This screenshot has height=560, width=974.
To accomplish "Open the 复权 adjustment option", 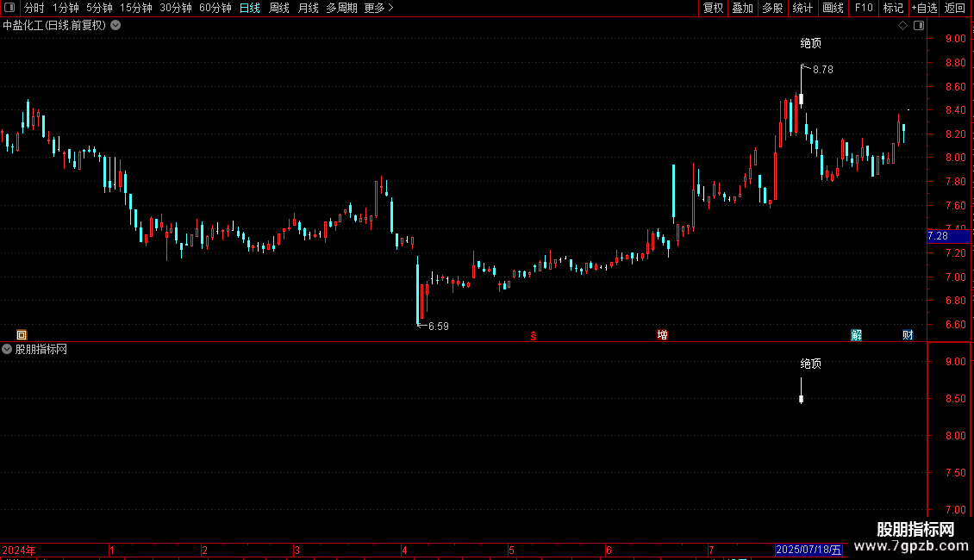I will pos(713,8).
